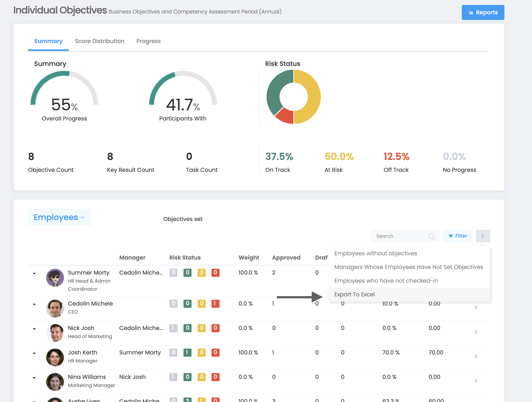Open row actions for Josh Kerth
Screen dimensions: 532x402
476,356
